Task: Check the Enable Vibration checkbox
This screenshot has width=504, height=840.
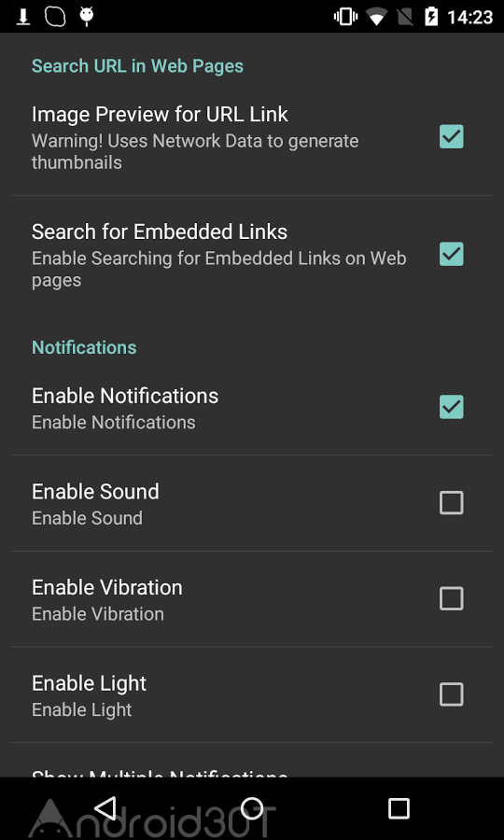Action: tap(452, 599)
